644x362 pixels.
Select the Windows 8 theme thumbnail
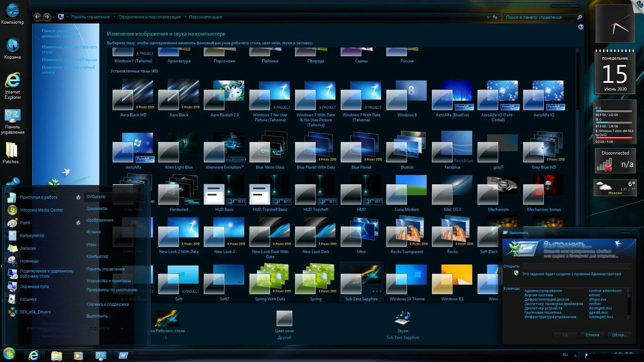point(407,96)
